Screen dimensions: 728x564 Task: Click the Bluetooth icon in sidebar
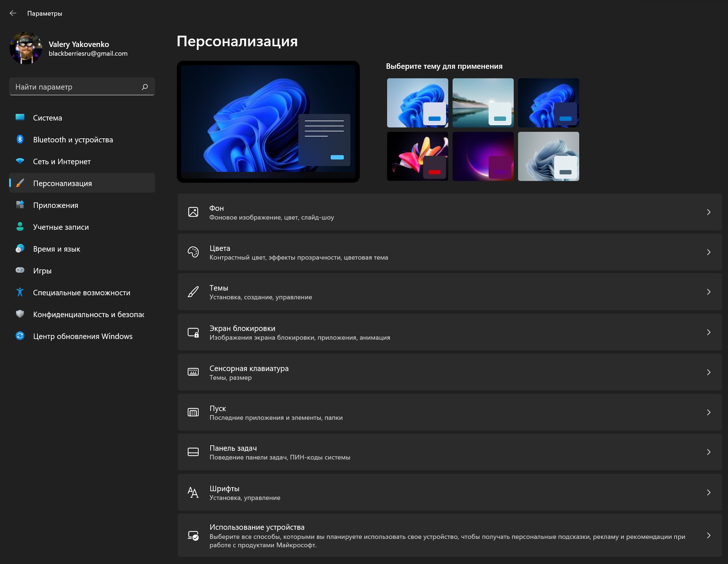[x=20, y=139]
